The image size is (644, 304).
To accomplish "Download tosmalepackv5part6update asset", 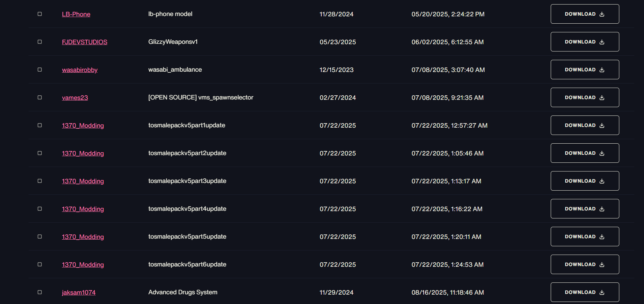I will (585, 264).
